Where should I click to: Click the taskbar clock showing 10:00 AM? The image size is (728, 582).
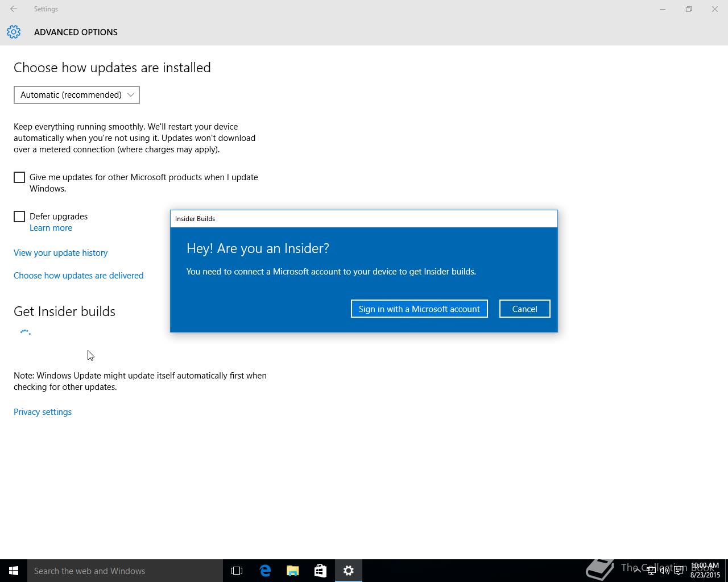point(705,571)
